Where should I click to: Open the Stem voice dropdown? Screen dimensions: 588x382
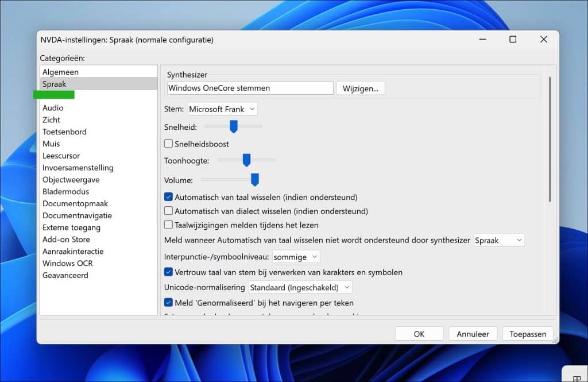[x=223, y=109]
